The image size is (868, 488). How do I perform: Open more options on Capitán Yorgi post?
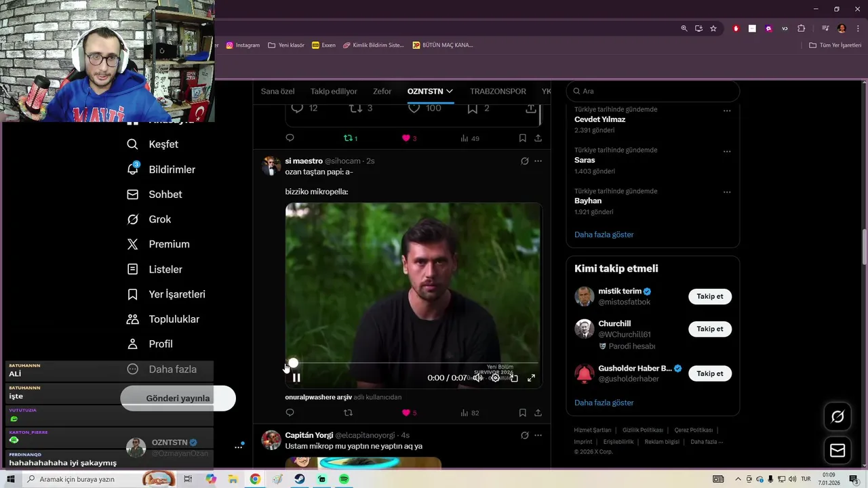pos(538,435)
